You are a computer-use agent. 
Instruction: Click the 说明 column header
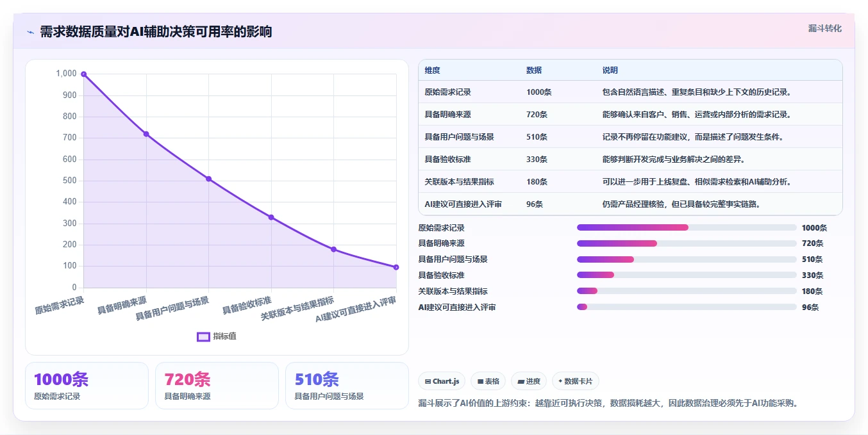pos(610,70)
